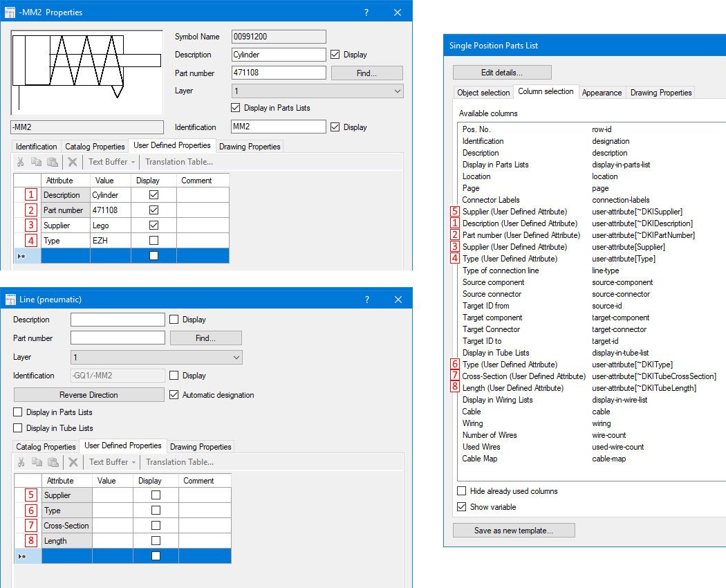
Task: Switch to the Catalog Properties tab in MM2 Properties
Action: point(94,146)
